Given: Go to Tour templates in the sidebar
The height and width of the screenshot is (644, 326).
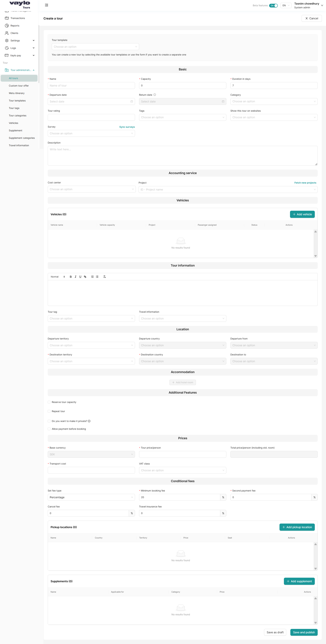Looking at the screenshot, I should pos(17,100).
